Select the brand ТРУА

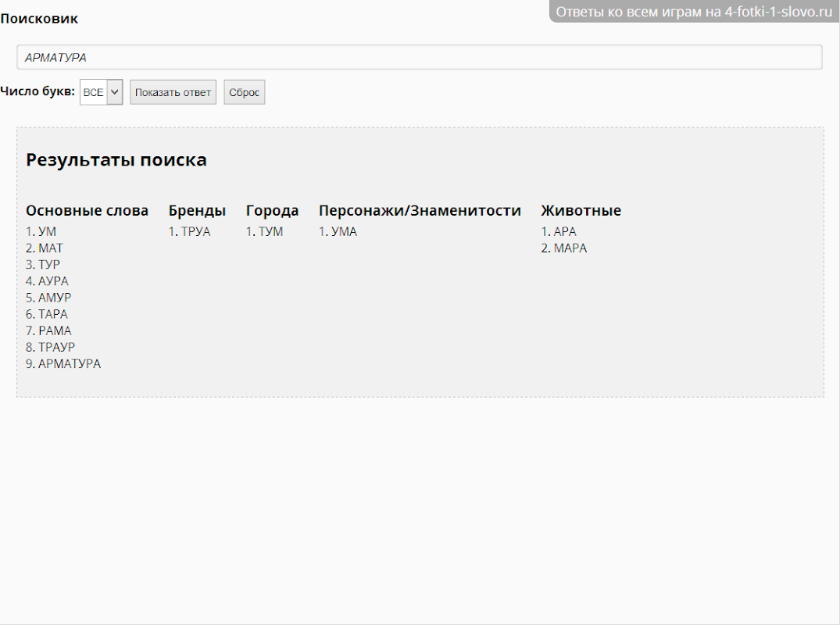coord(195,231)
